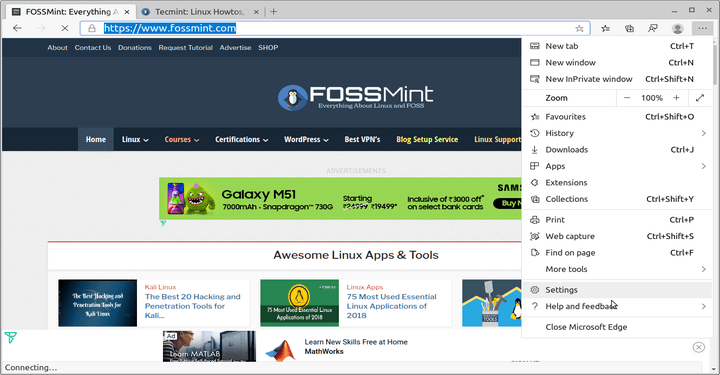Screen dimensions: 720x375
Task: Expand the Certifications nav dropdown
Action: [x=242, y=140]
